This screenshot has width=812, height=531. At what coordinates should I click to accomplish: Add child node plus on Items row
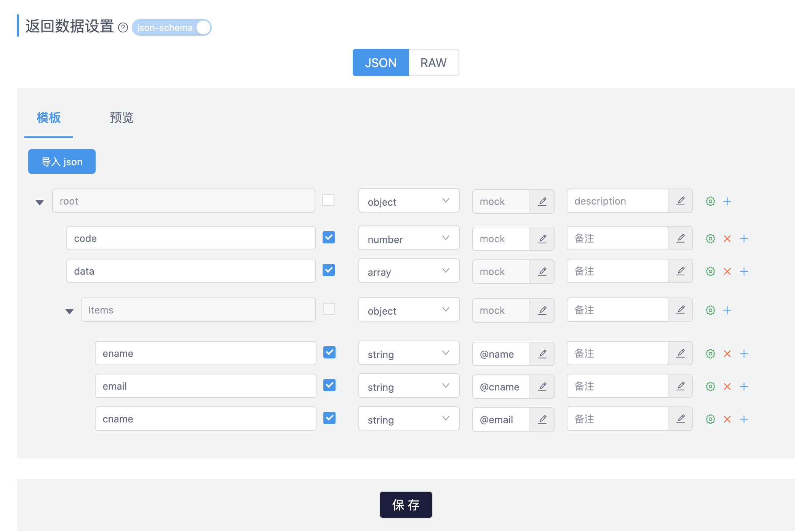pyautogui.click(x=727, y=310)
